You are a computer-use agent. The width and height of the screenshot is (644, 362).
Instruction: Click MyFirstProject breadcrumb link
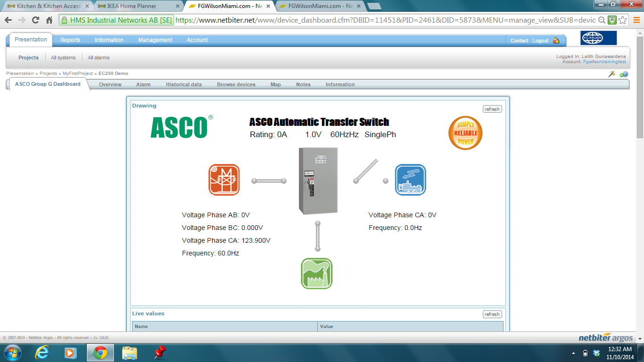78,74
